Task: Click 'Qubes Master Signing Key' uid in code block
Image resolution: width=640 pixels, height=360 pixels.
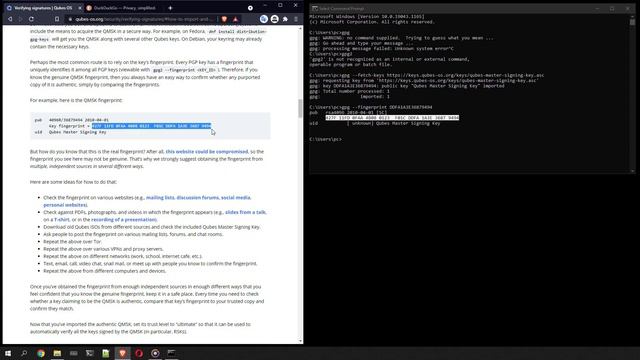Action: point(78,132)
